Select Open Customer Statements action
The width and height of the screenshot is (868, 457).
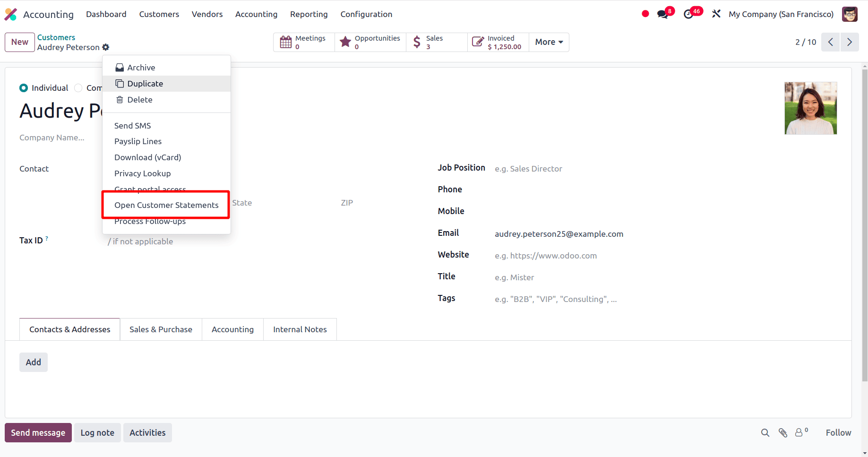point(166,205)
